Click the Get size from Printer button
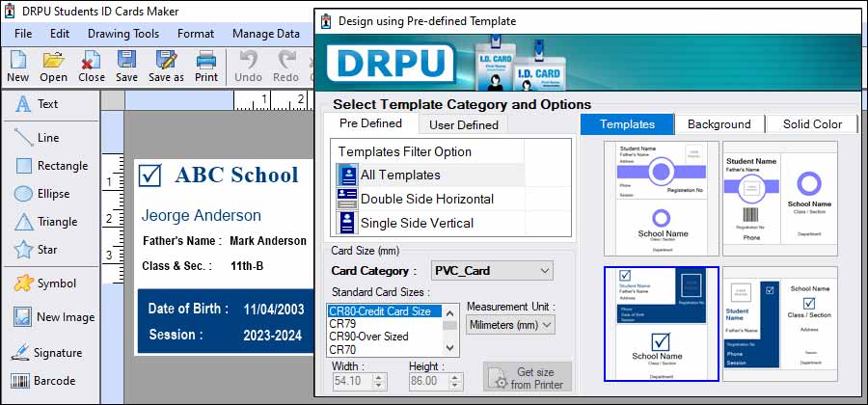 527,378
